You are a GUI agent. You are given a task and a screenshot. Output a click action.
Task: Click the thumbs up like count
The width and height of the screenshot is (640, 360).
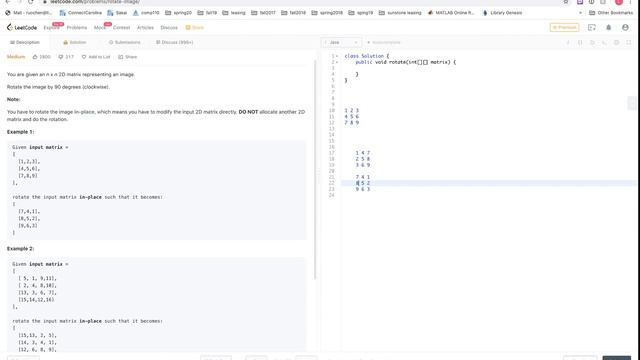(x=42, y=57)
